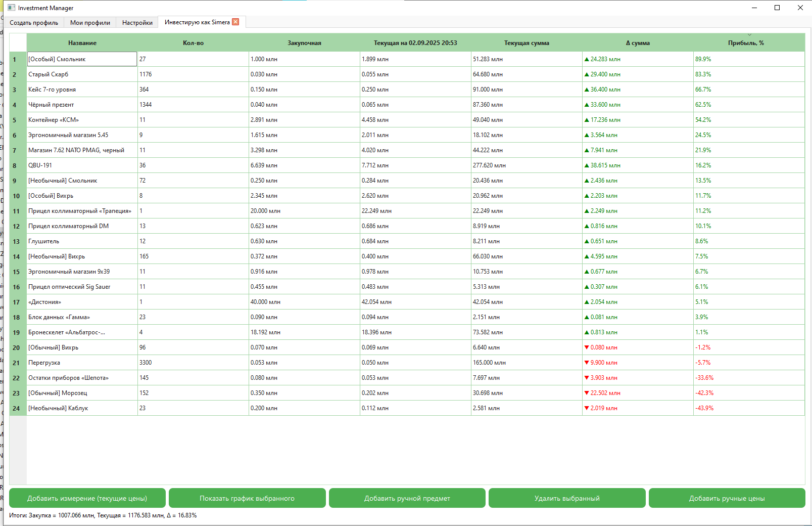Click the 22.249 млн current price cell
The image size is (812, 526).
tap(416, 211)
